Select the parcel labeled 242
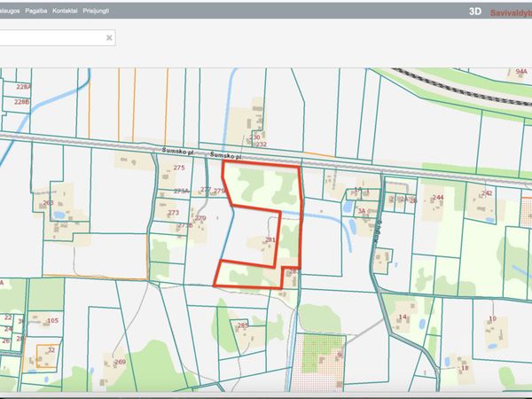 click(486, 193)
